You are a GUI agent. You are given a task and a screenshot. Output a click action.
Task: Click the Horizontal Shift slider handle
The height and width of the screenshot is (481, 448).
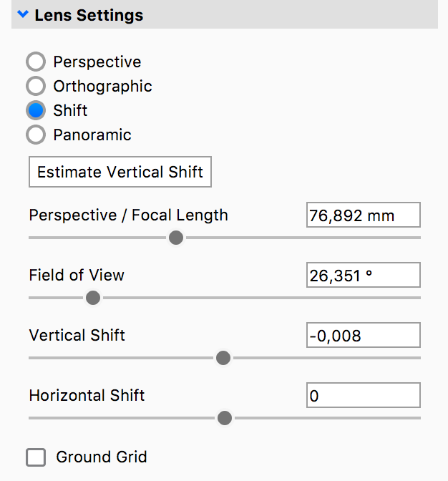pos(225,418)
